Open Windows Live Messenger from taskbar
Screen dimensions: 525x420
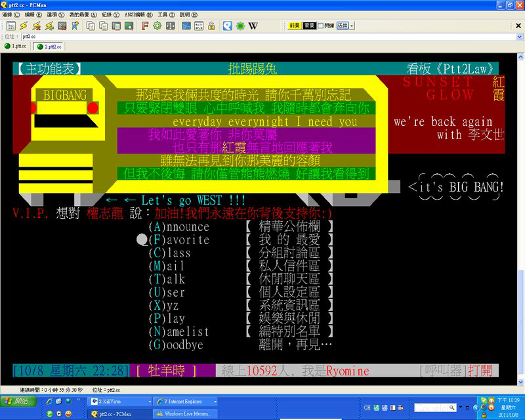coord(185,413)
